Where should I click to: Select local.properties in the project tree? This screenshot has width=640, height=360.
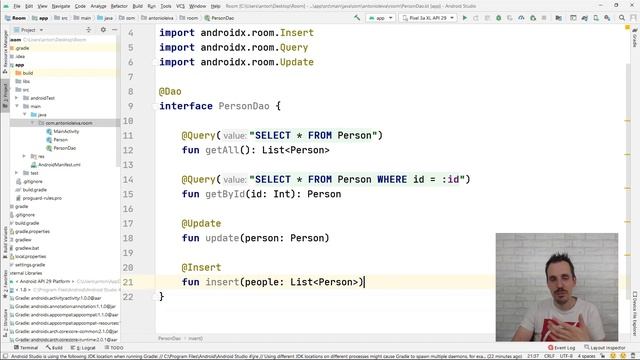pos(30,256)
